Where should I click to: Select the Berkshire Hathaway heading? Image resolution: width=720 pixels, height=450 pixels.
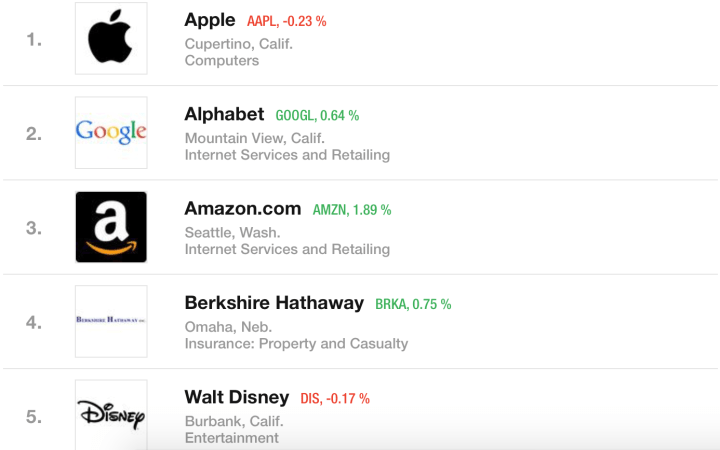(274, 303)
